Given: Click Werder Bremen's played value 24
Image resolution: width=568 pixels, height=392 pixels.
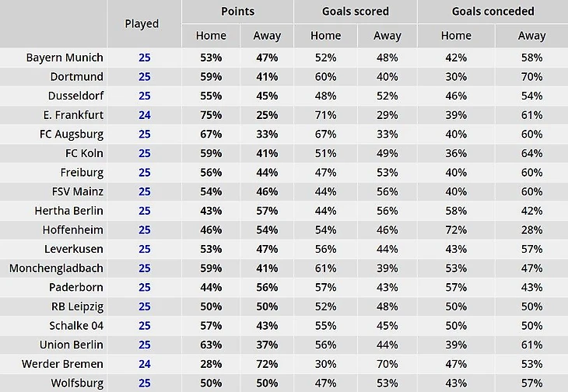Looking at the screenshot, I should 144,364.
